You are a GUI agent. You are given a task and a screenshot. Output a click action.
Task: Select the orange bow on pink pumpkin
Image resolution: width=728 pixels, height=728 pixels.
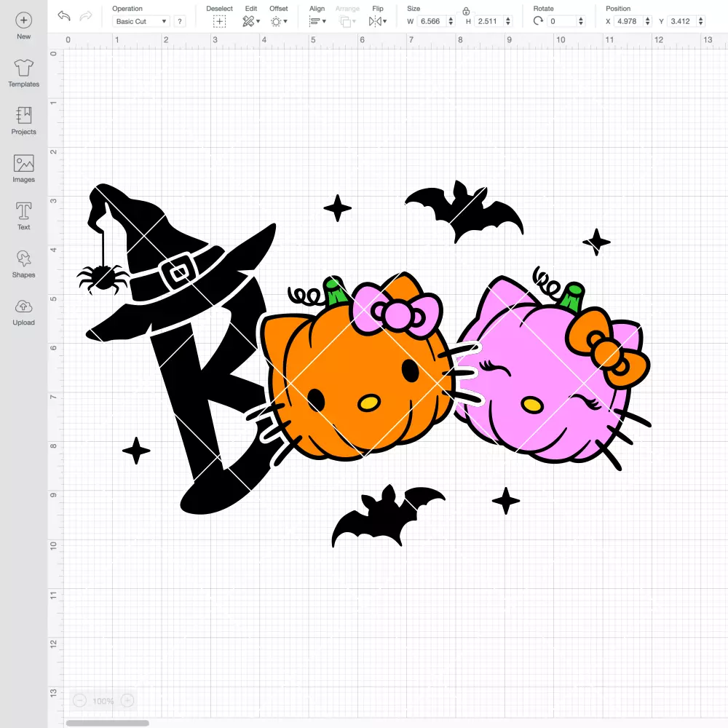607,348
